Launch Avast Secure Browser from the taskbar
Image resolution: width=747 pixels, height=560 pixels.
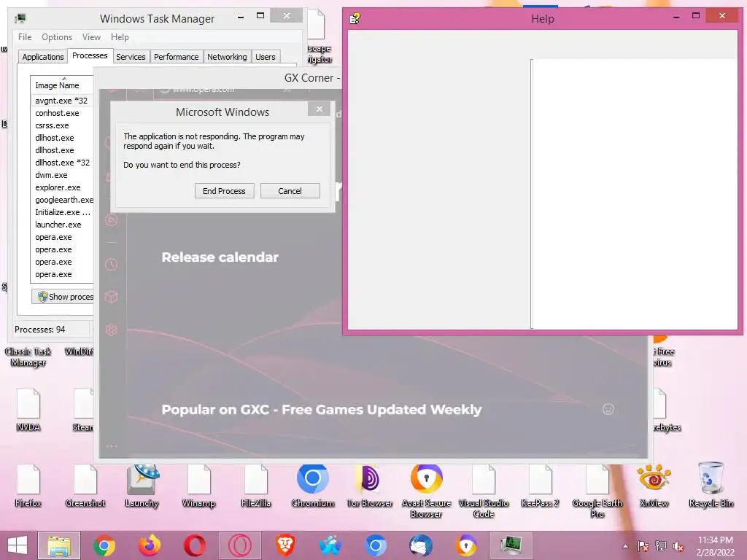[466, 545]
